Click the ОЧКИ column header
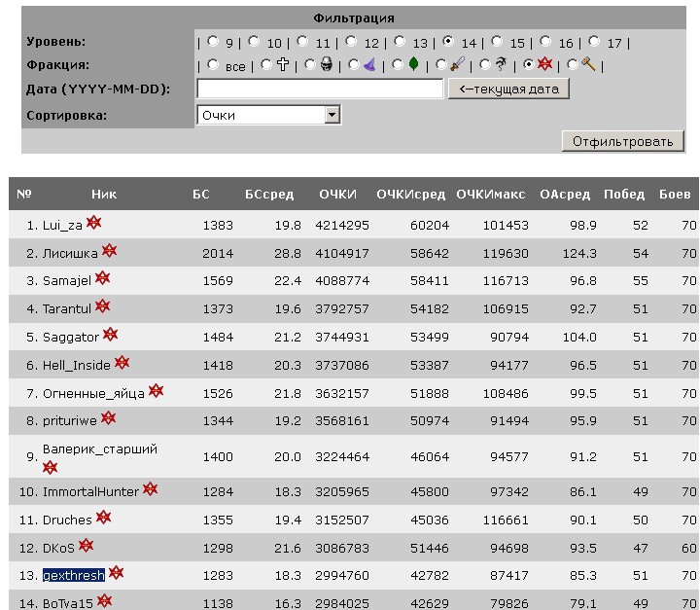Viewport: 700px width, 610px height. coord(338,194)
